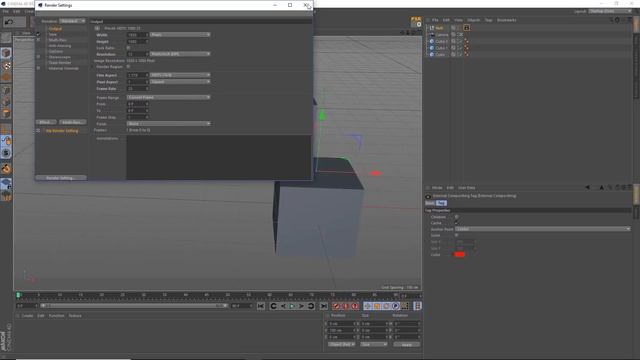Image resolution: width=640 pixels, height=360 pixels.
Task: Open the Renderer dropdown in Render Settings
Action: (x=72, y=21)
